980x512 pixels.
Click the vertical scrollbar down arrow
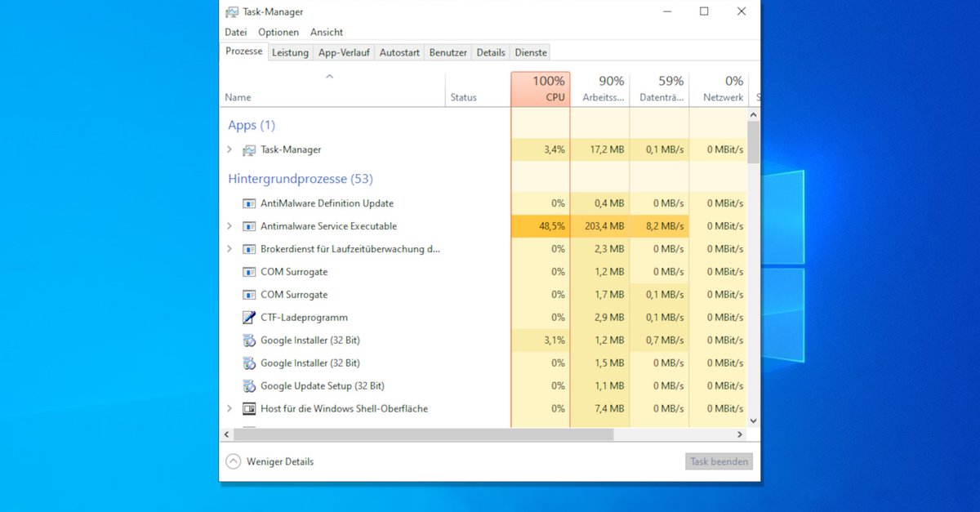[x=753, y=421]
